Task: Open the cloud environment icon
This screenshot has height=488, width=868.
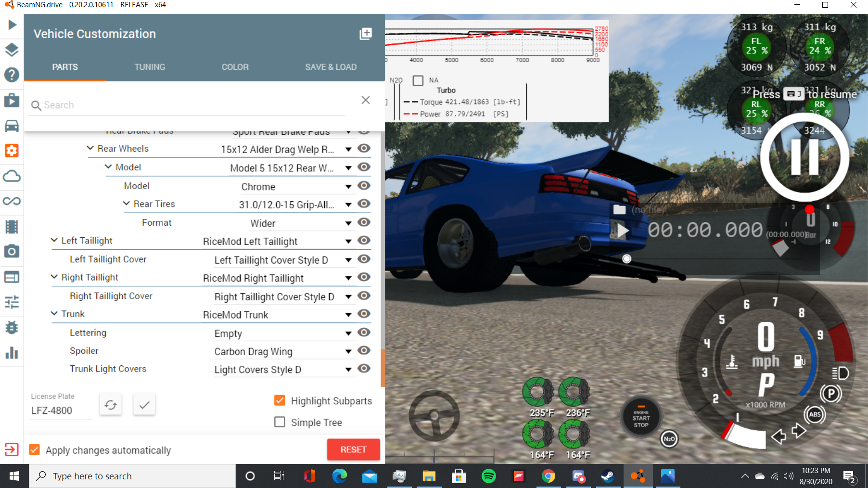Action: click(12, 176)
